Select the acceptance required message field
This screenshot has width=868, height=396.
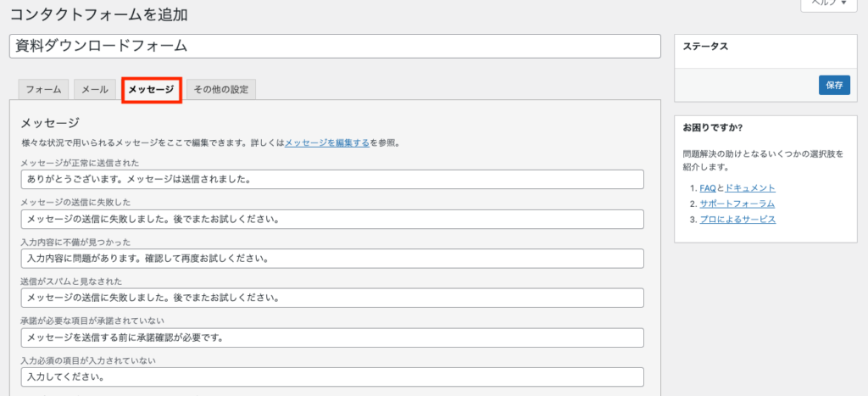click(331, 337)
